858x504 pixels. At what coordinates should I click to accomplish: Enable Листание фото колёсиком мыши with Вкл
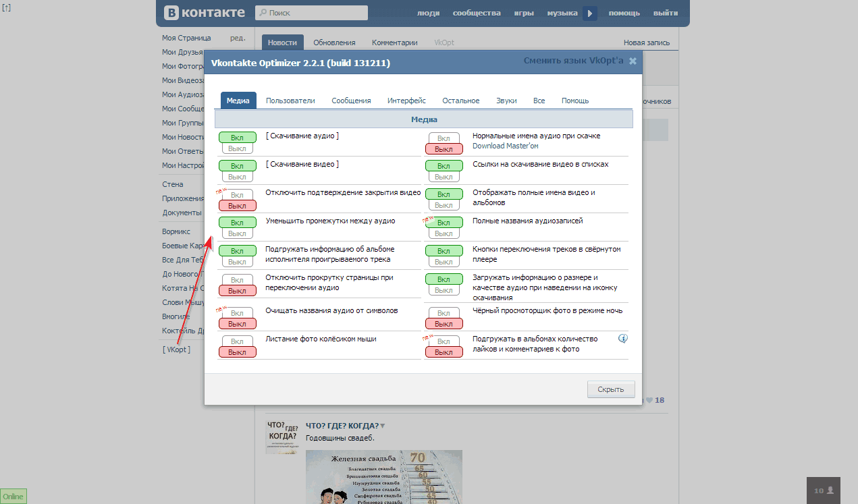[237, 341]
